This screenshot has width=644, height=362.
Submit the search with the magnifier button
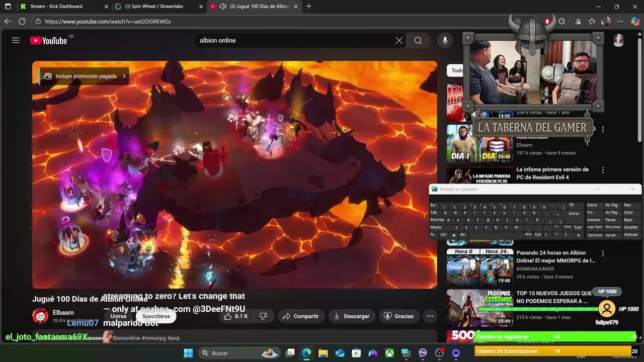(x=418, y=40)
